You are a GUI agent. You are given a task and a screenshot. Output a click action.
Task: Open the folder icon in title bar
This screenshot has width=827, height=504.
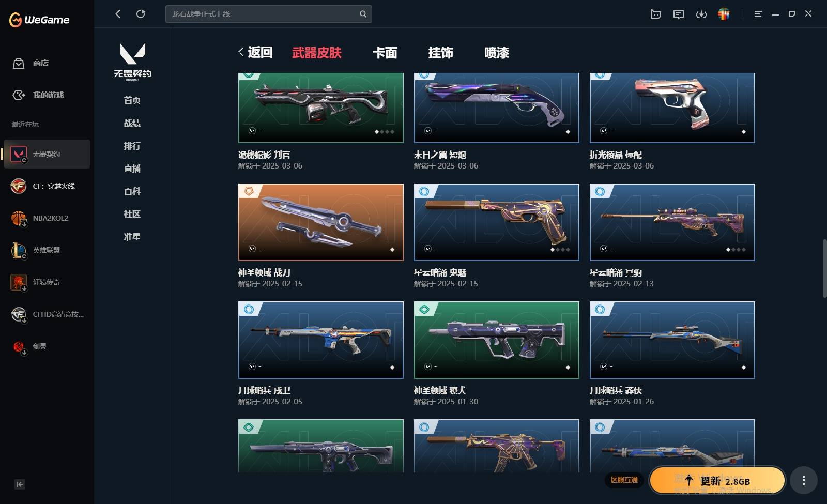point(656,14)
